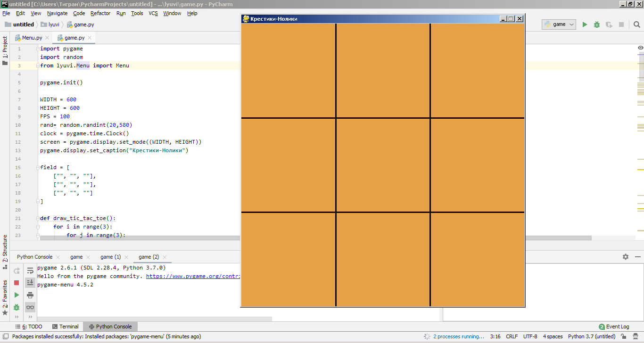Collapse the draw_tic_tac_toe function fold at line 21

point(37,218)
